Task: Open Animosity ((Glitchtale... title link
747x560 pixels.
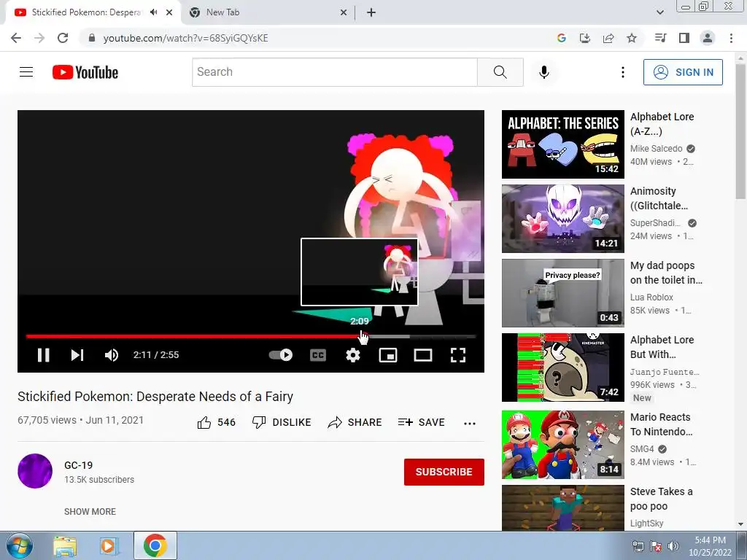Action: [x=659, y=198]
